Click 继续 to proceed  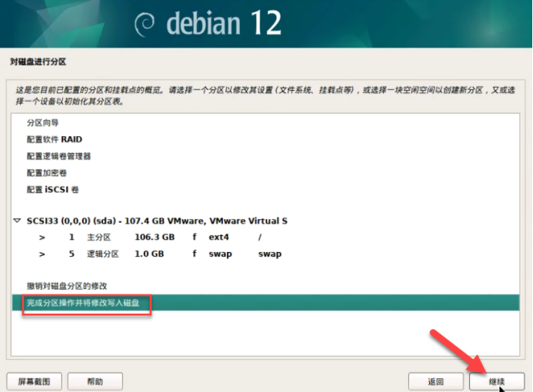pos(496,381)
